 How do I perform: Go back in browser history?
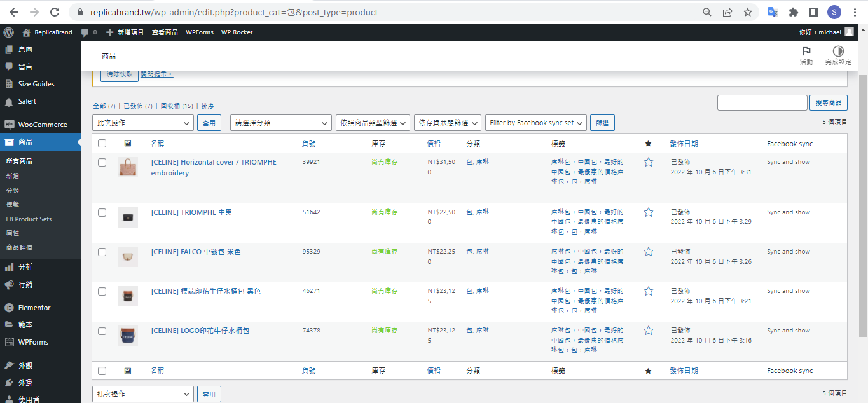[x=14, y=12]
